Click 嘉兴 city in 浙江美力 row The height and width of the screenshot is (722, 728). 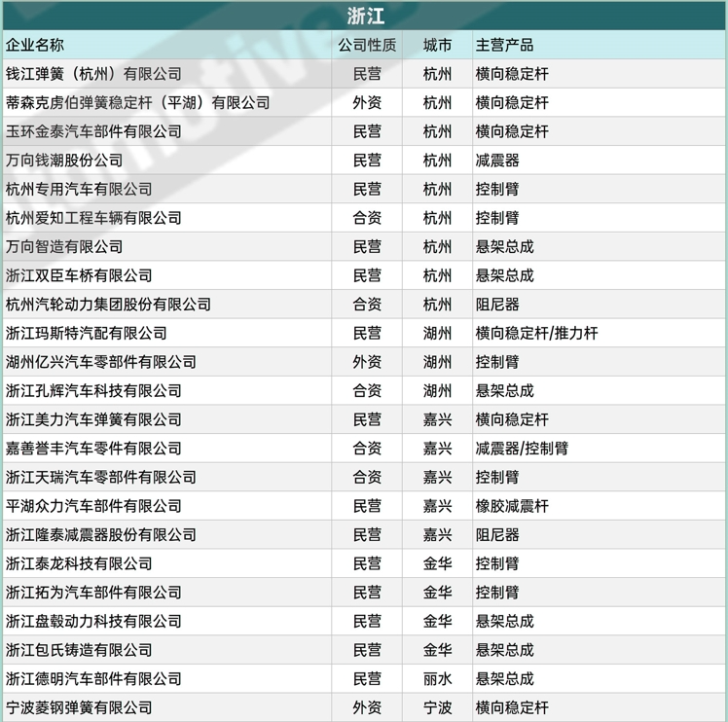point(437,419)
